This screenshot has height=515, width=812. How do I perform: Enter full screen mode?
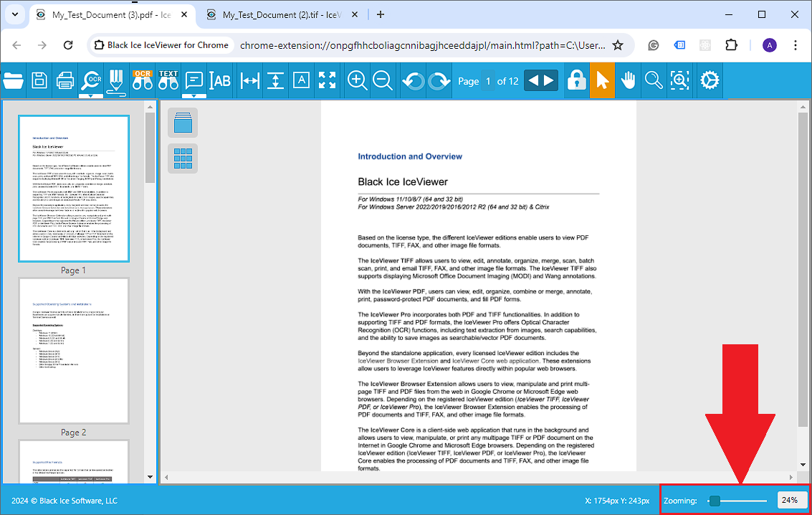click(x=327, y=80)
